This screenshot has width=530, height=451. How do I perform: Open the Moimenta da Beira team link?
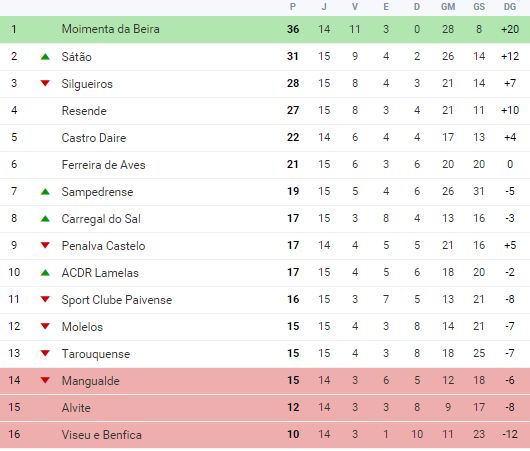[x=111, y=29]
